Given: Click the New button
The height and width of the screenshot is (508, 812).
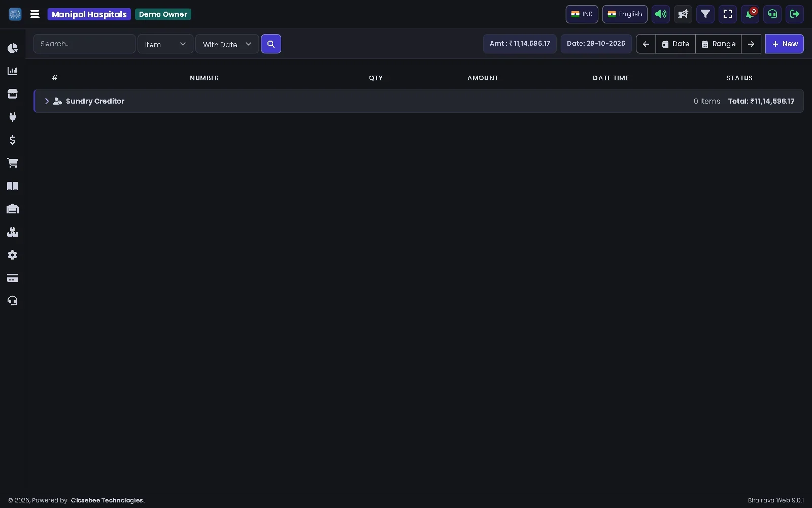Looking at the screenshot, I should coord(785,44).
